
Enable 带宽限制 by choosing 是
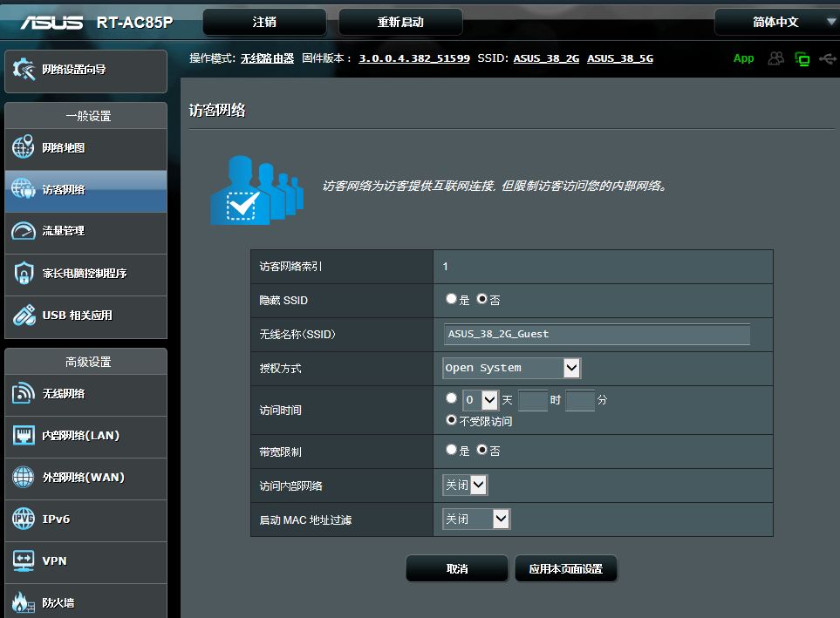[x=451, y=450]
